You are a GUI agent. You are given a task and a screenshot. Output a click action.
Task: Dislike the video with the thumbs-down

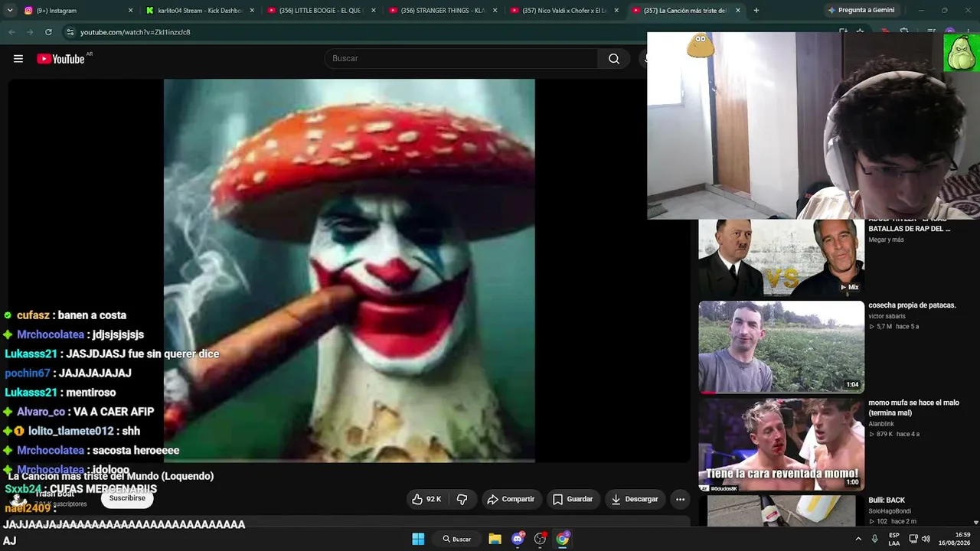[x=462, y=499]
